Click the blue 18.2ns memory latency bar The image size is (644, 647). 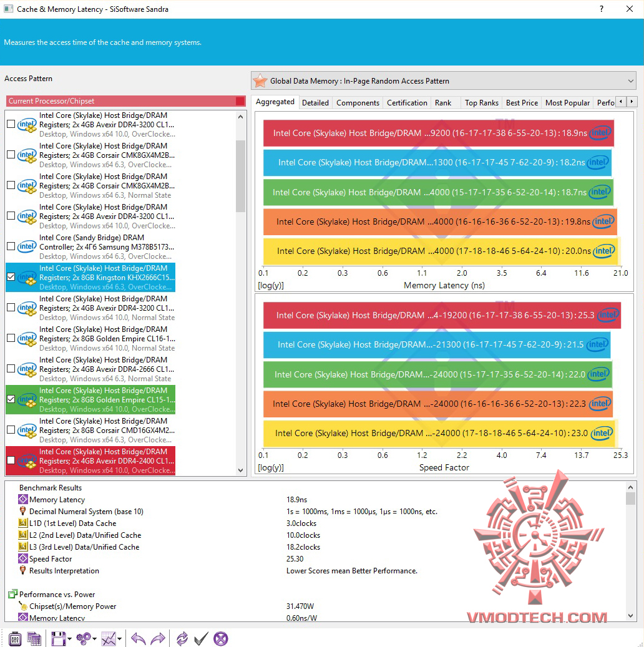(437, 163)
